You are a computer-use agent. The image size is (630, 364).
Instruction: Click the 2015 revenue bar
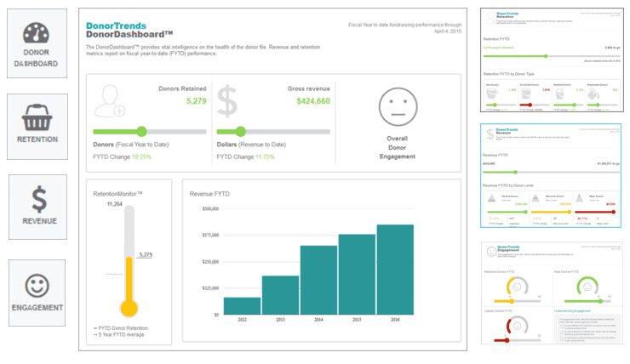pos(357,275)
